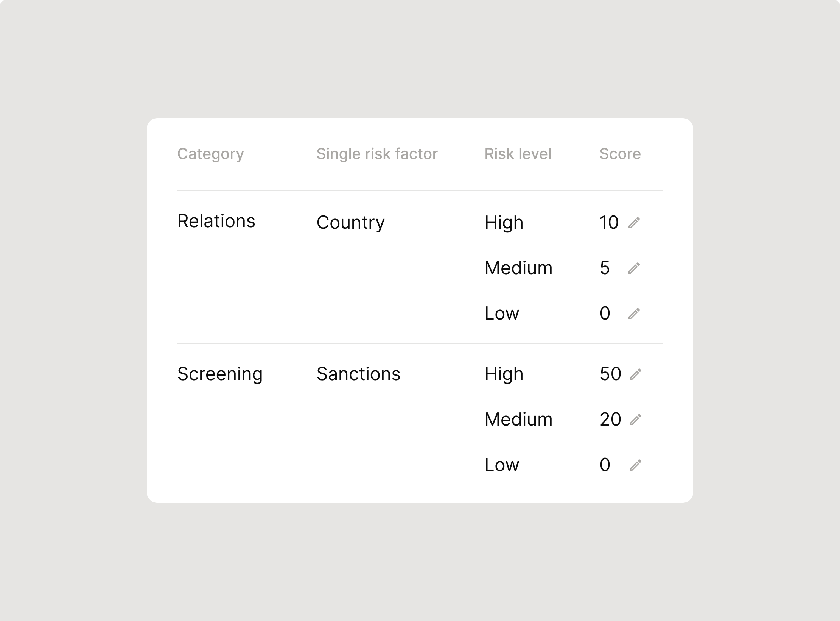Click the Score column header
840x621 pixels.
tap(620, 154)
